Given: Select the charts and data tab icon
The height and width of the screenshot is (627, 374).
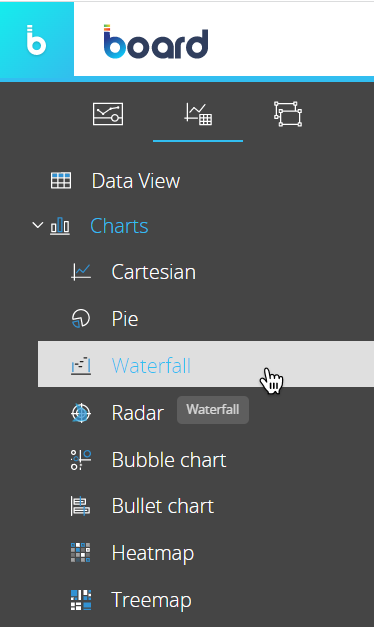Looking at the screenshot, I should 198,114.
